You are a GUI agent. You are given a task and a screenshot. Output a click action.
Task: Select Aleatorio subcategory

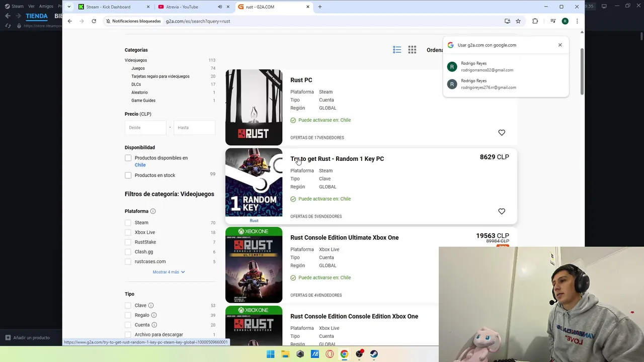139,93
